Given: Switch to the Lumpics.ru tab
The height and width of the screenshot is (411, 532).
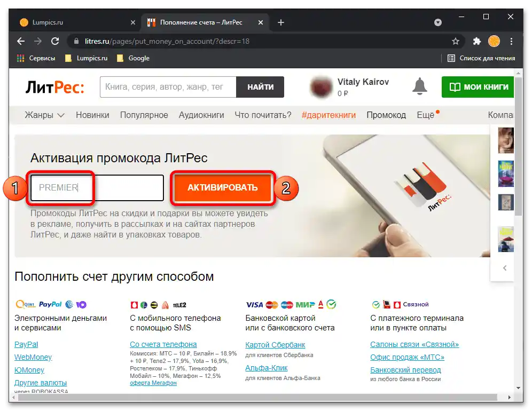Looking at the screenshot, I should coord(75,22).
